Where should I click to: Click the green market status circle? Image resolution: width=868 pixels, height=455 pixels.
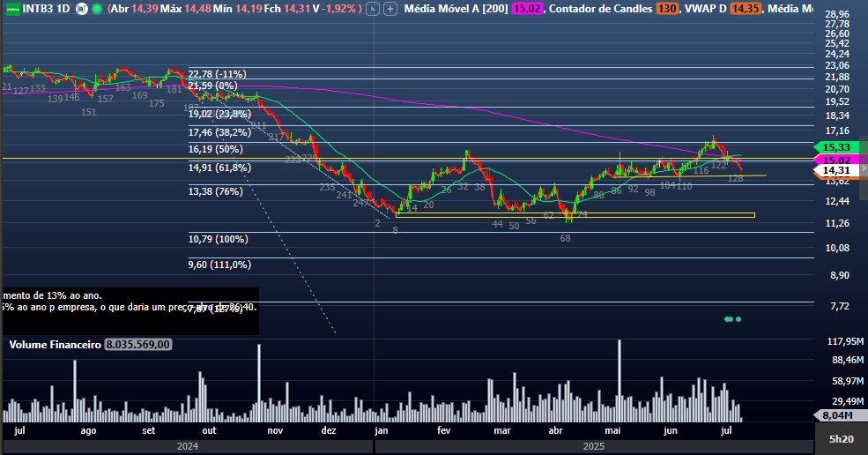(x=96, y=7)
